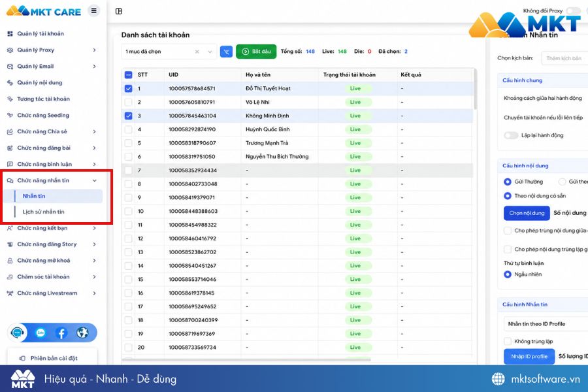Expand the Chức năng Chia sẻ chevron
Image resolution: width=588 pixels, height=392 pixels.
pyautogui.click(x=95, y=132)
